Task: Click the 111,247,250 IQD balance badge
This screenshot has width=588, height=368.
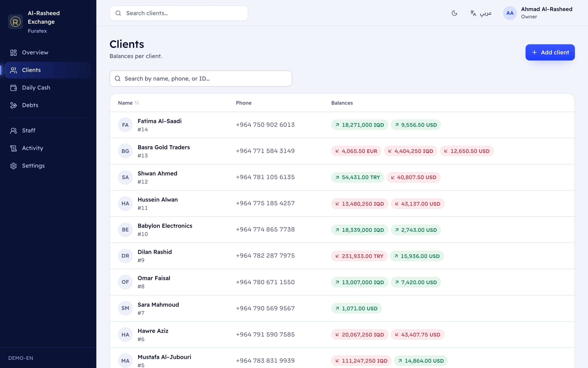Action: pyautogui.click(x=361, y=361)
